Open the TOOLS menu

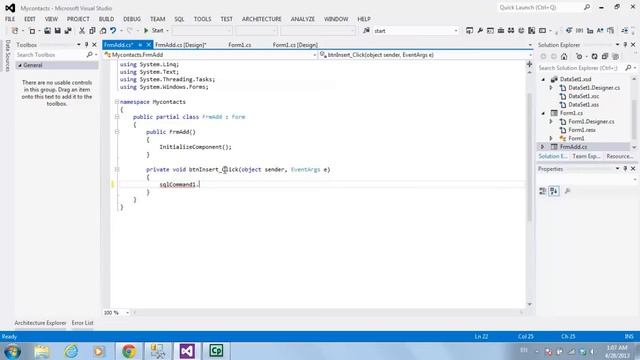tap(202, 19)
